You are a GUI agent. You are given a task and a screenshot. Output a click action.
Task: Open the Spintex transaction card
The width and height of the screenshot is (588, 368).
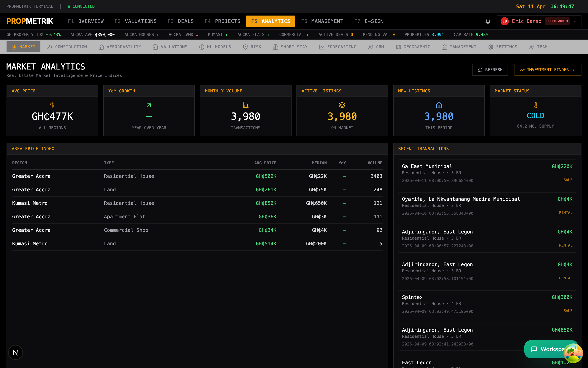487,304
